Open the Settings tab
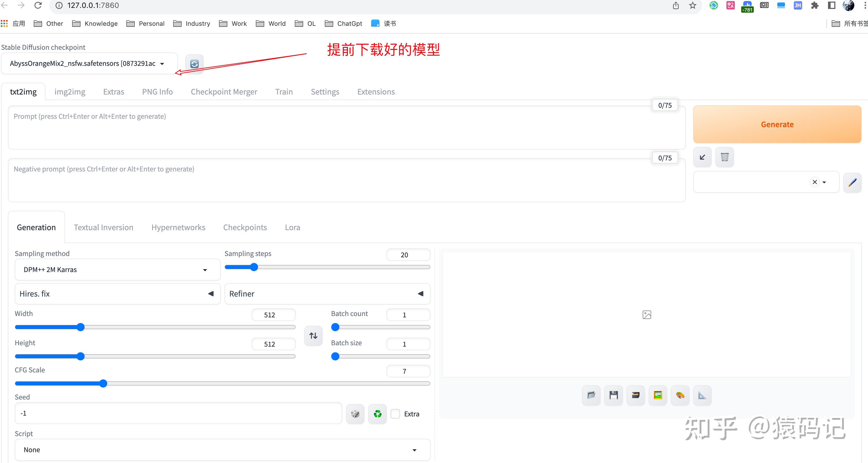Viewport: 868px width, 463px height. tap(325, 92)
